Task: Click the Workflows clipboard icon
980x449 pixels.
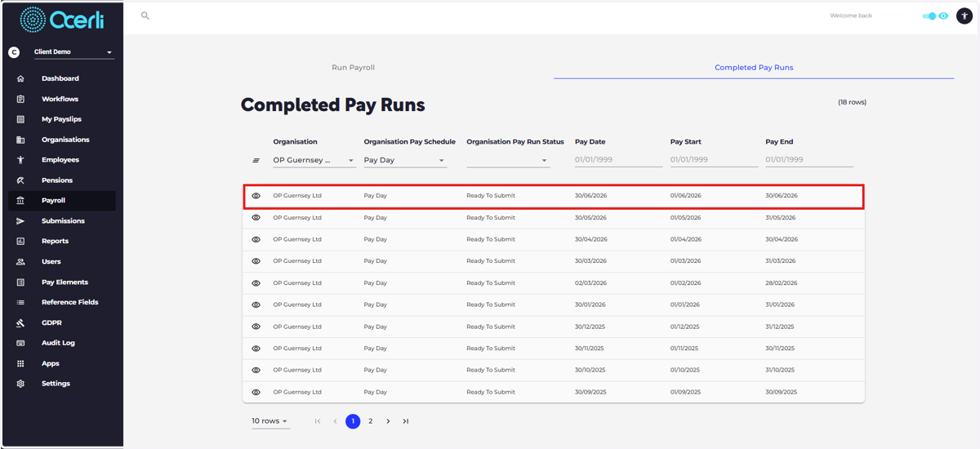Action: coord(20,99)
